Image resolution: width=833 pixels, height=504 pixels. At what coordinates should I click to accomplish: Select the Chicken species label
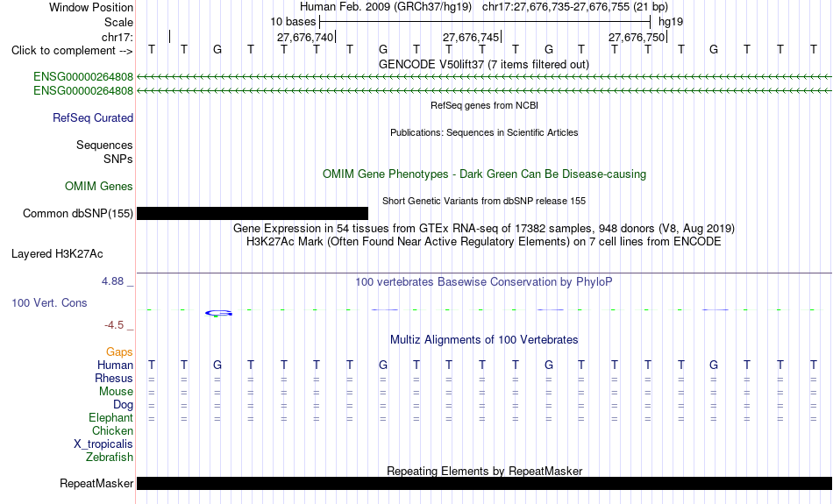click(x=112, y=430)
